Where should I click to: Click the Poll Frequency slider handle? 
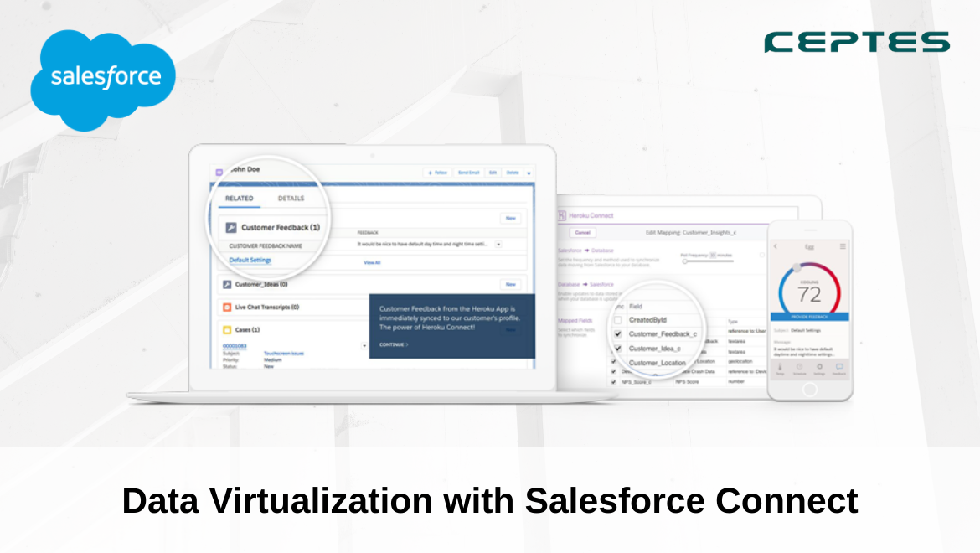[685, 261]
